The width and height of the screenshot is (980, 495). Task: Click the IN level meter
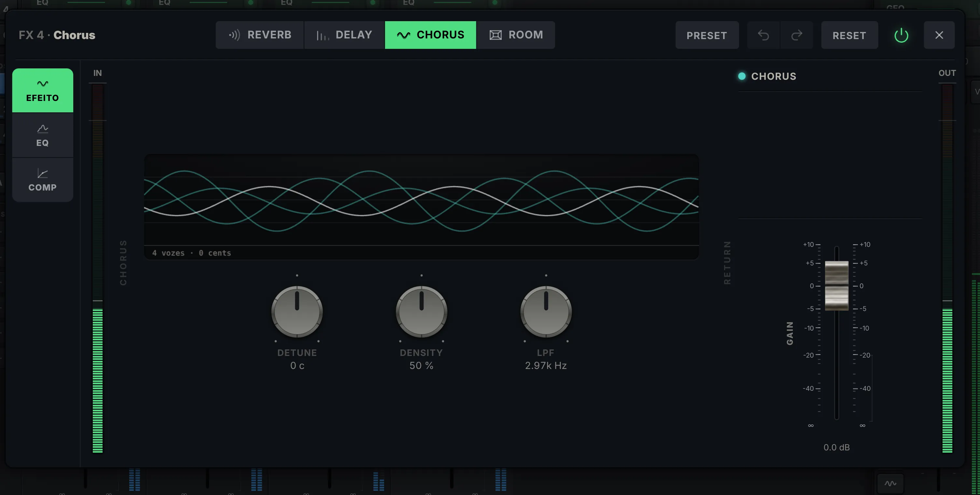98,268
